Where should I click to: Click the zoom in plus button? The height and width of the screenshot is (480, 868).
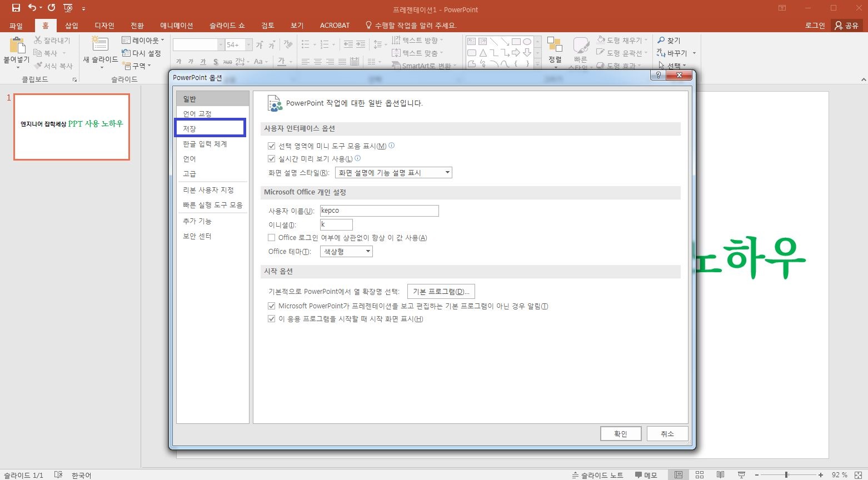(x=821, y=475)
